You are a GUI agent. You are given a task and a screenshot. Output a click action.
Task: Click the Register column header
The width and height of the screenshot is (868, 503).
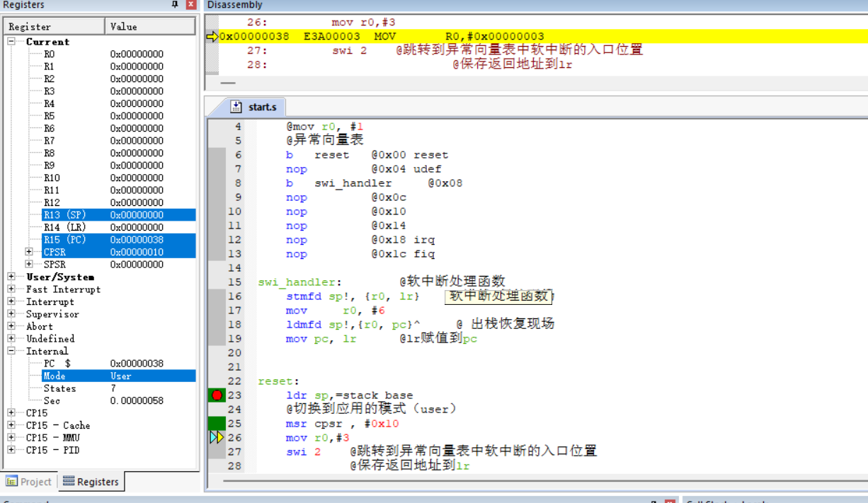point(55,26)
